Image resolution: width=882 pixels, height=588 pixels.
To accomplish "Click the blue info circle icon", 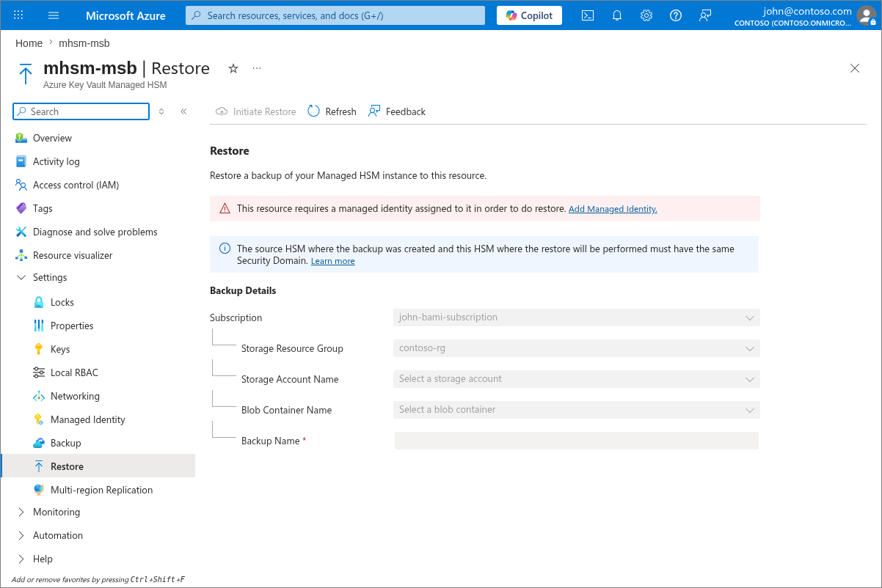I will coord(225,249).
